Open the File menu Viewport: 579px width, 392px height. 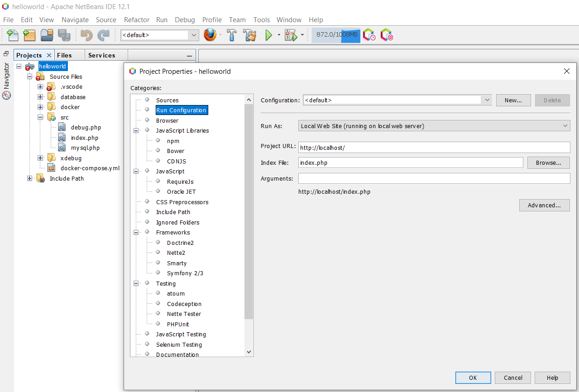point(8,19)
